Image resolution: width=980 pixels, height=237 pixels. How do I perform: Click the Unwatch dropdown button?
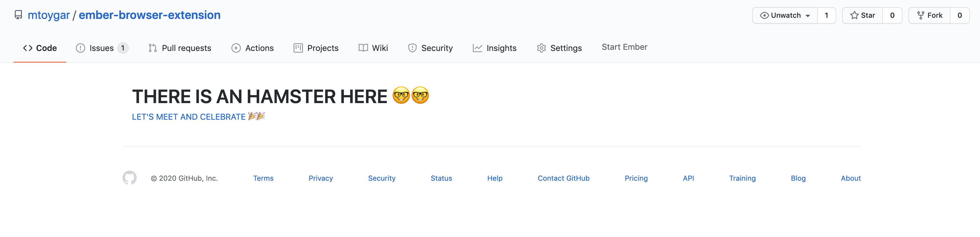(785, 15)
